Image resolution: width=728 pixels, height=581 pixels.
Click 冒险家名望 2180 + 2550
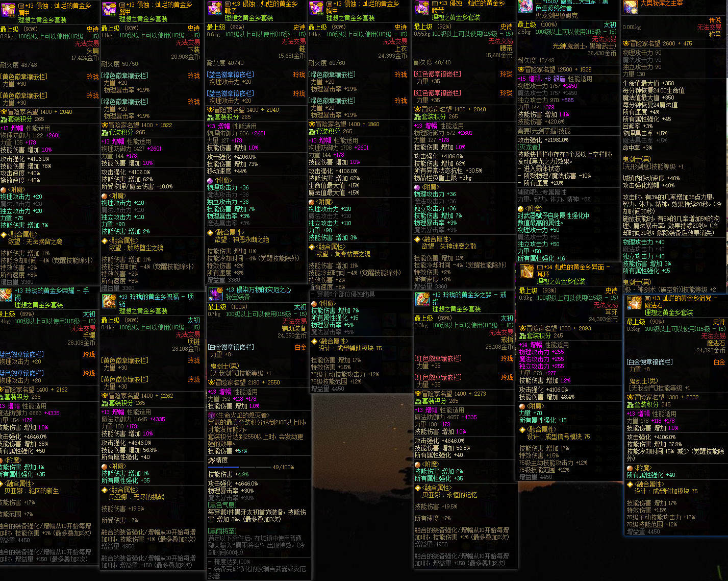(x=244, y=382)
